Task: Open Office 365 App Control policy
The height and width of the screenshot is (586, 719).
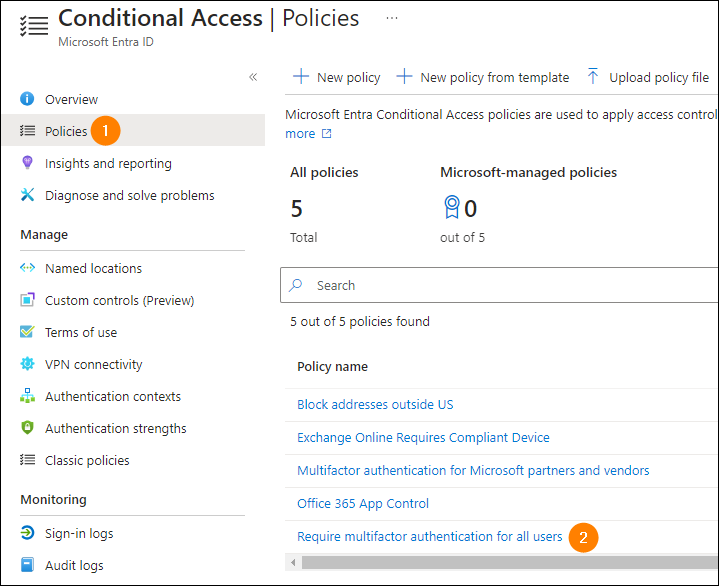Action: coord(363,503)
